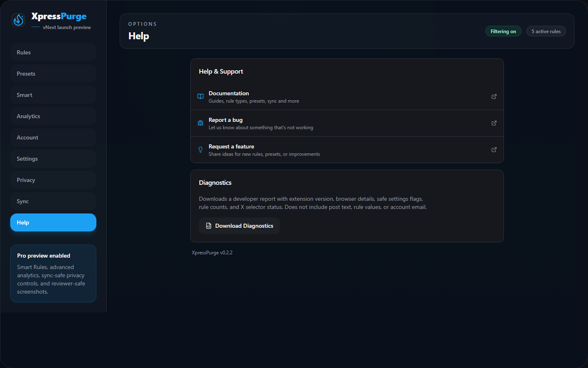Screen dimensions: 588x368
Task: Select the Smart sidebar item
Action: (53, 95)
